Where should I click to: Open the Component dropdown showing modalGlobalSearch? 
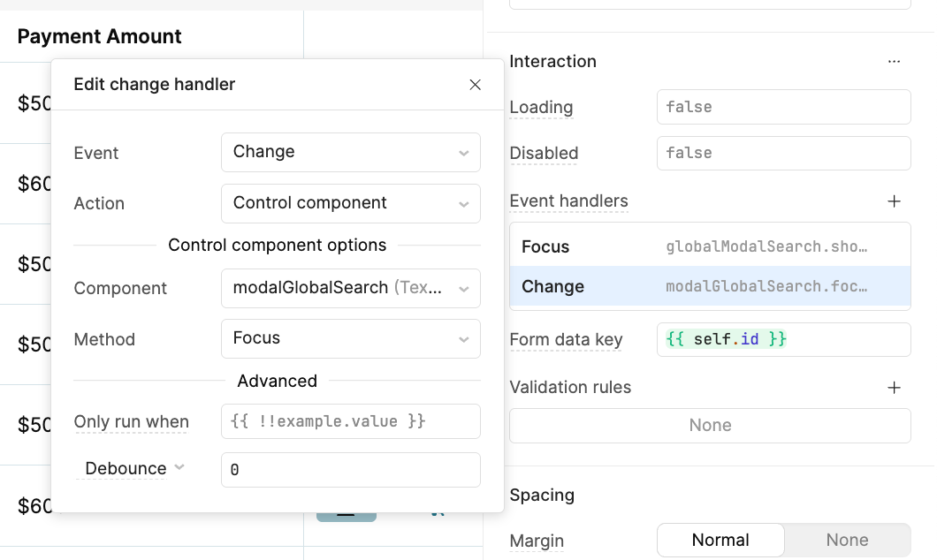coord(350,288)
